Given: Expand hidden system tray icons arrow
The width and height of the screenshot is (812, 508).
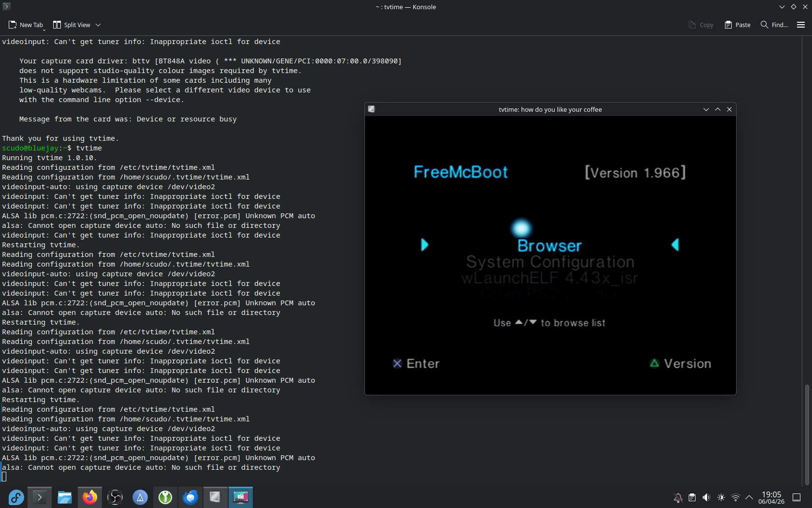Looking at the screenshot, I should click(749, 497).
